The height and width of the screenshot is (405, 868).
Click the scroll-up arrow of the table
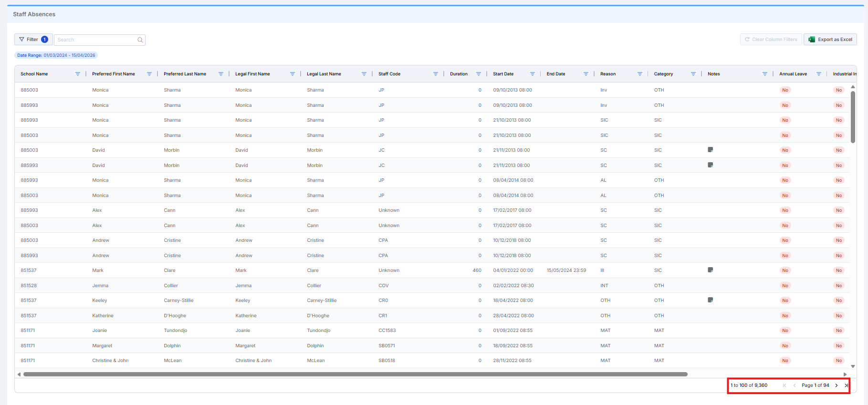(x=853, y=87)
